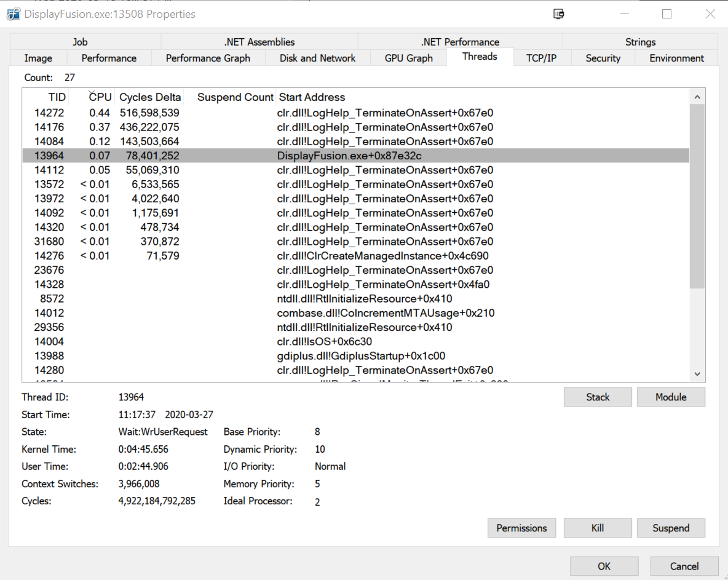The height and width of the screenshot is (580, 728).
Task: Minimize the Properties window
Action: click(625, 14)
